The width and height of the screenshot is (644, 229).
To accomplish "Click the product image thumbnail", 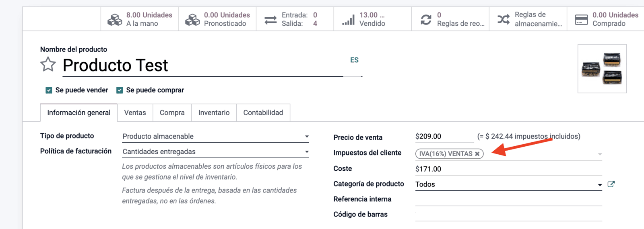I will [602, 69].
